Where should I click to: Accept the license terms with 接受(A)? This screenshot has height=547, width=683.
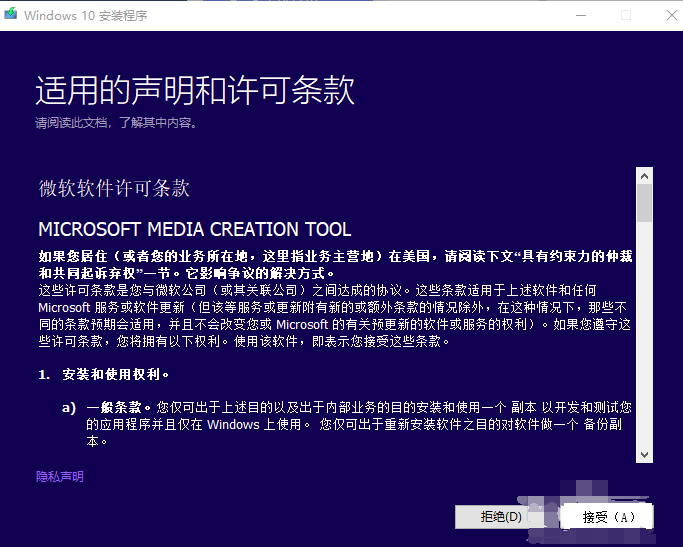point(608,516)
